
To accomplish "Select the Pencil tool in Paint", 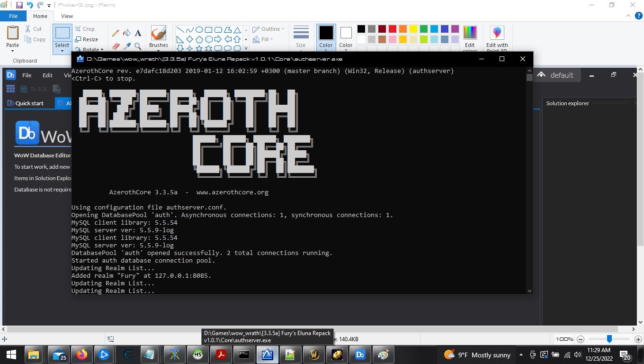I will [115, 32].
